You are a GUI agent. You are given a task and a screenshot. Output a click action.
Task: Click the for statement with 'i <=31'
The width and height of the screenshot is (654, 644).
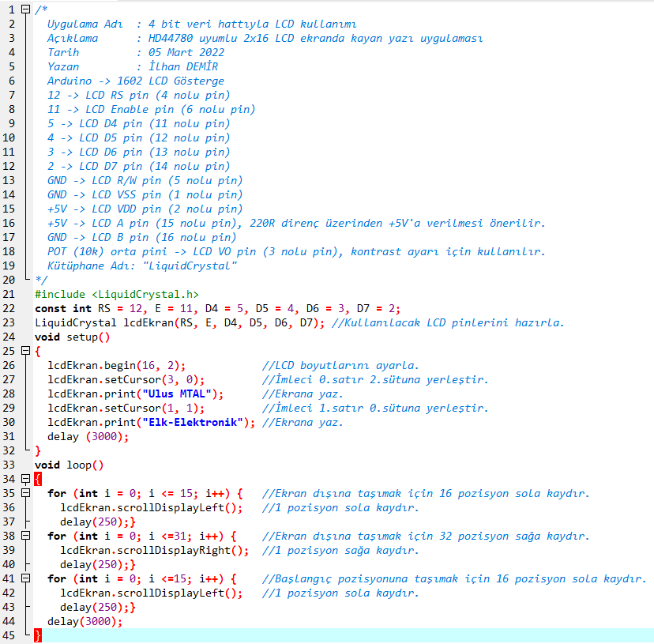[142, 537]
